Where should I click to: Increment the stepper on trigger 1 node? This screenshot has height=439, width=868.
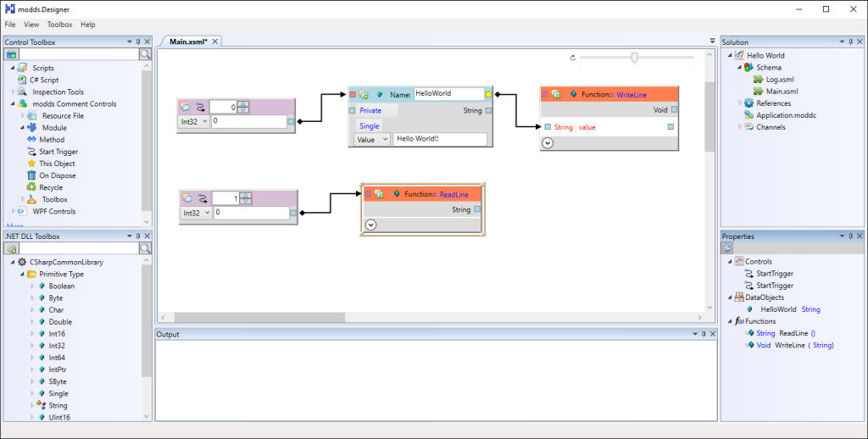247,196
